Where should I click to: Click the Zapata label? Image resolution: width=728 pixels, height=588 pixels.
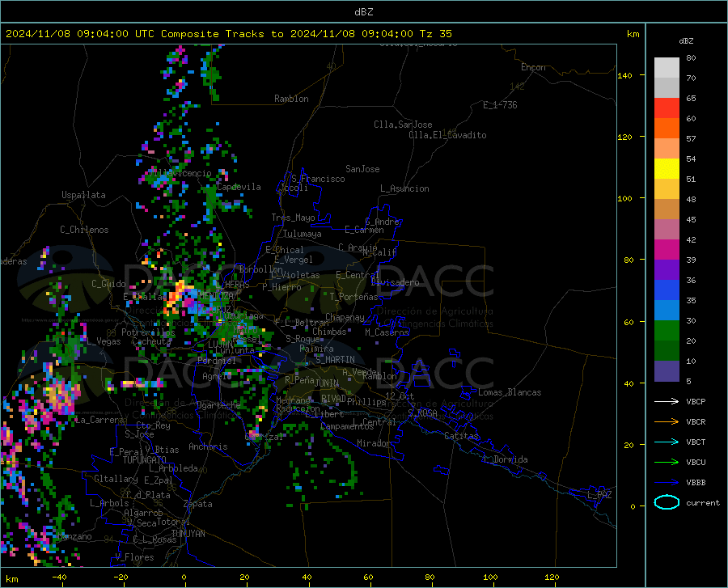198,504
